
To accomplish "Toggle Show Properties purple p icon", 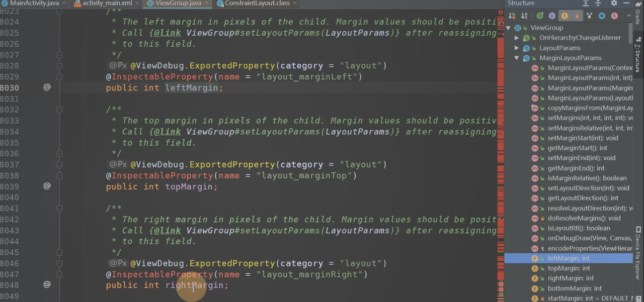I will [x=552, y=16].
